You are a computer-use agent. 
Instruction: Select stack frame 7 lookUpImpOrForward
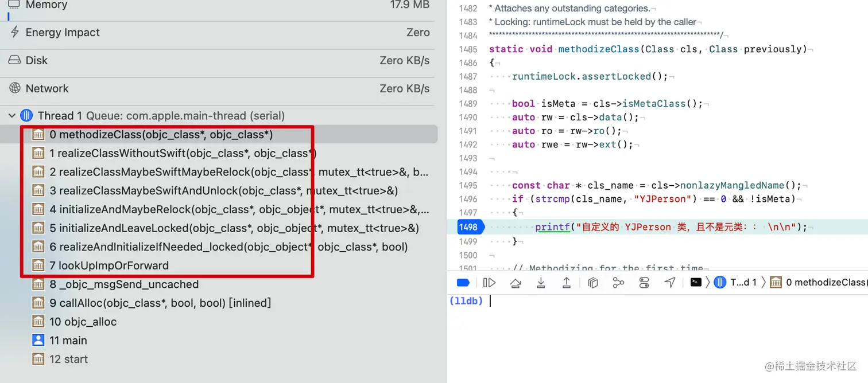pos(115,265)
